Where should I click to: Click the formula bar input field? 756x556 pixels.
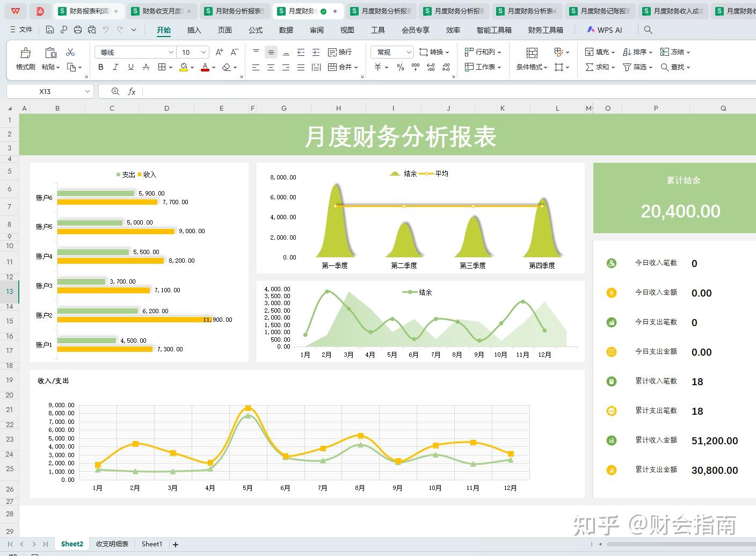click(449, 92)
